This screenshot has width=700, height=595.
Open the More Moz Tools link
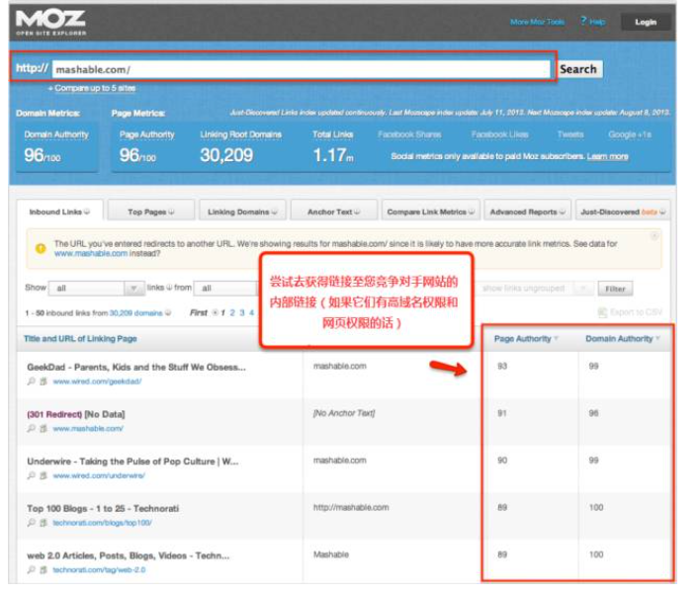coord(537,22)
